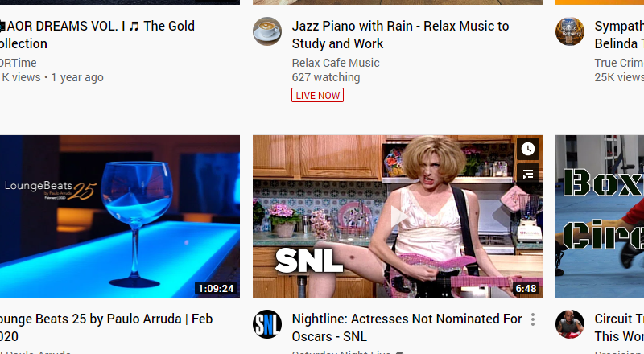Open Lounge Beats 25 by Paulo Arruda title
The height and width of the screenshot is (354, 644).
point(106,327)
